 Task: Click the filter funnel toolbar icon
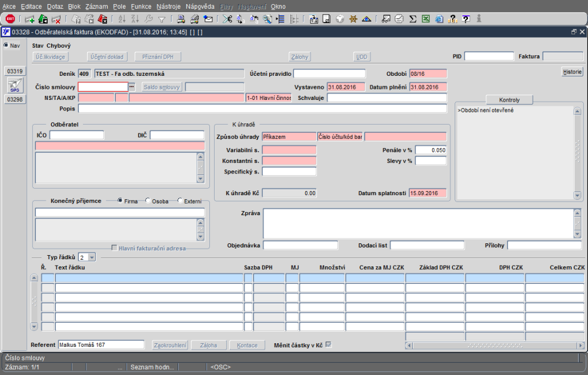click(162, 19)
